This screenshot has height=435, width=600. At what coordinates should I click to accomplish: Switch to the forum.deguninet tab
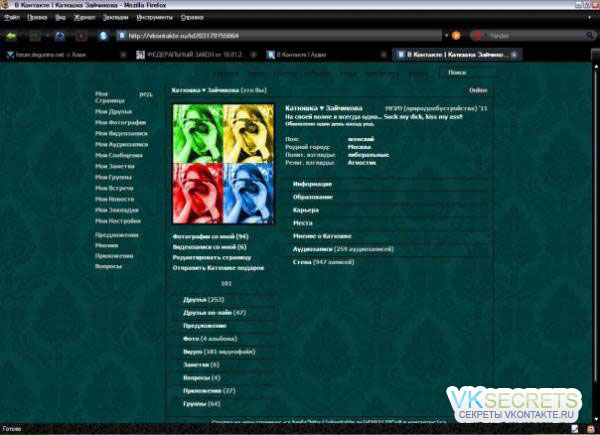65,55
